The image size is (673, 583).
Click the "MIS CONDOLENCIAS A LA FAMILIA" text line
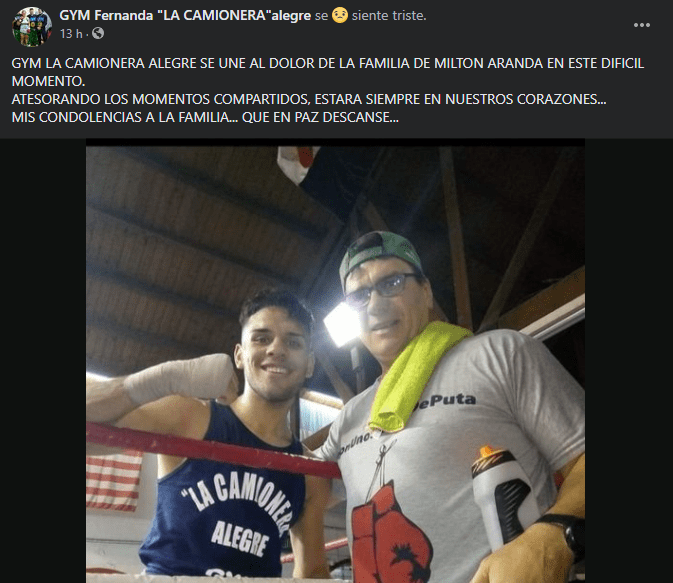pos(205,117)
